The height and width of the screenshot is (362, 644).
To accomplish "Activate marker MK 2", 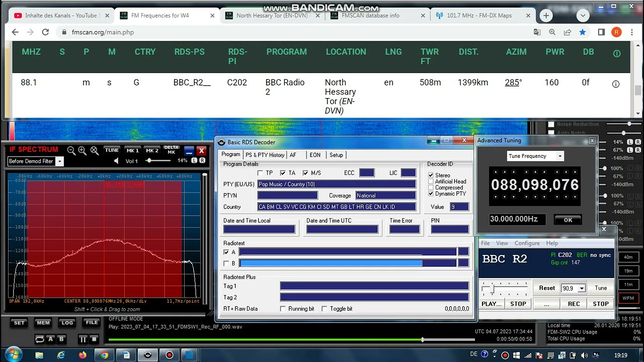I will pyautogui.click(x=152, y=150).
